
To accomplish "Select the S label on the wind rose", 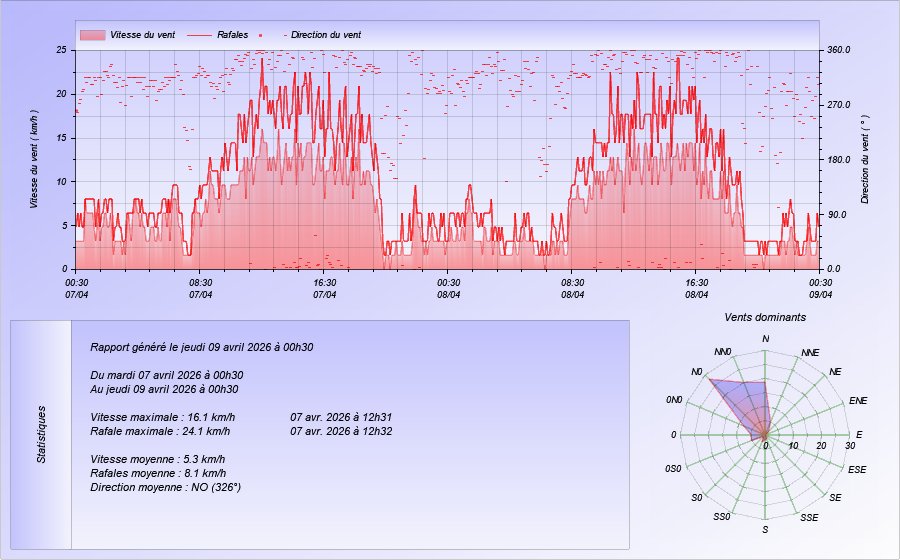I will [766, 529].
